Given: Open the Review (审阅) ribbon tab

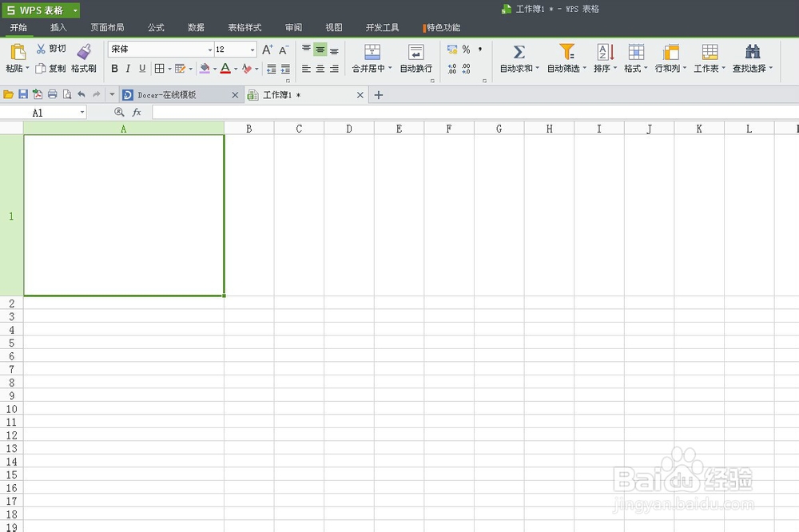Looking at the screenshot, I should tap(293, 27).
